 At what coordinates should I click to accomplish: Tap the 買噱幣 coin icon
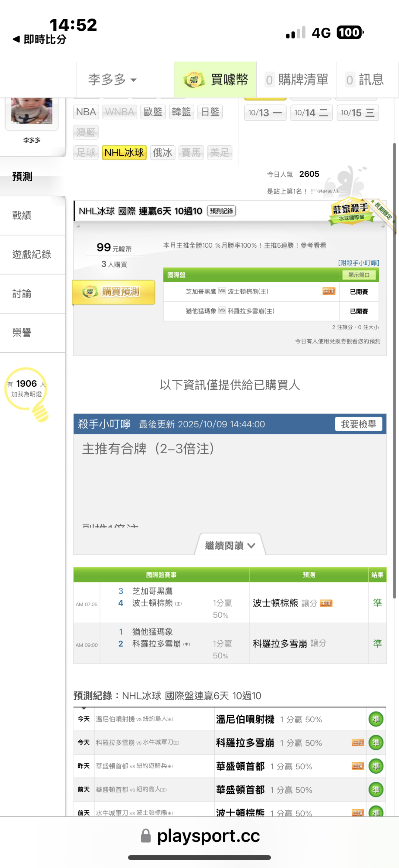tap(194, 80)
